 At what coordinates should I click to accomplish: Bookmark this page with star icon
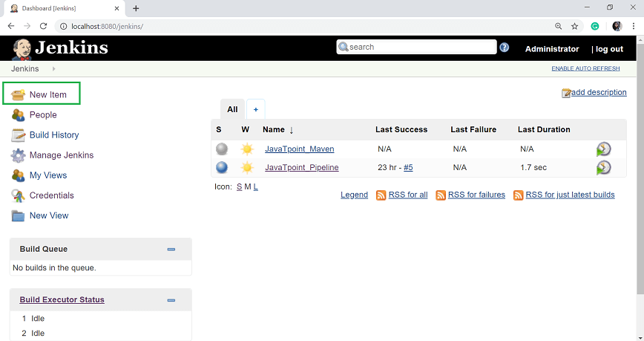tap(574, 26)
